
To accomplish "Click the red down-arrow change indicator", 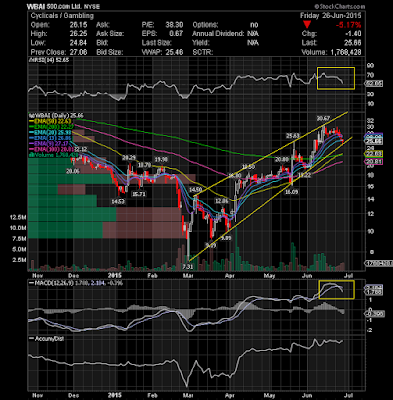I will tap(307, 25).
